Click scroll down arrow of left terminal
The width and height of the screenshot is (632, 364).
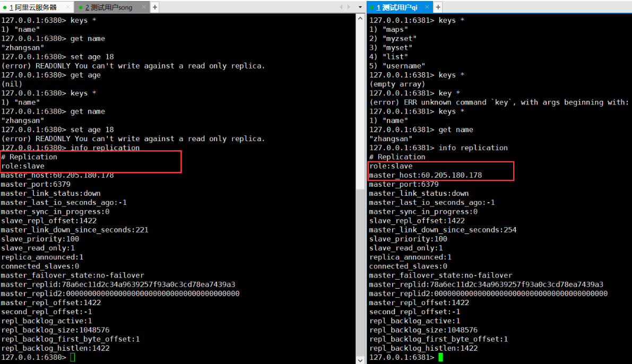click(360, 360)
